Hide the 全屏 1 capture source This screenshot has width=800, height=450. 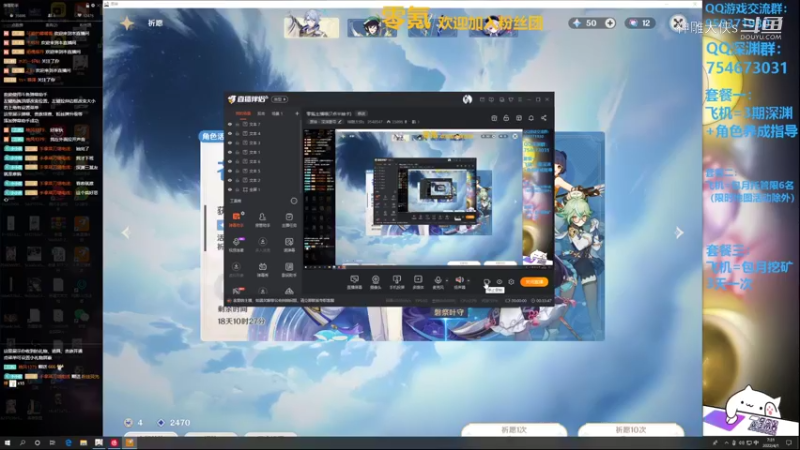click(x=230, y=189)
